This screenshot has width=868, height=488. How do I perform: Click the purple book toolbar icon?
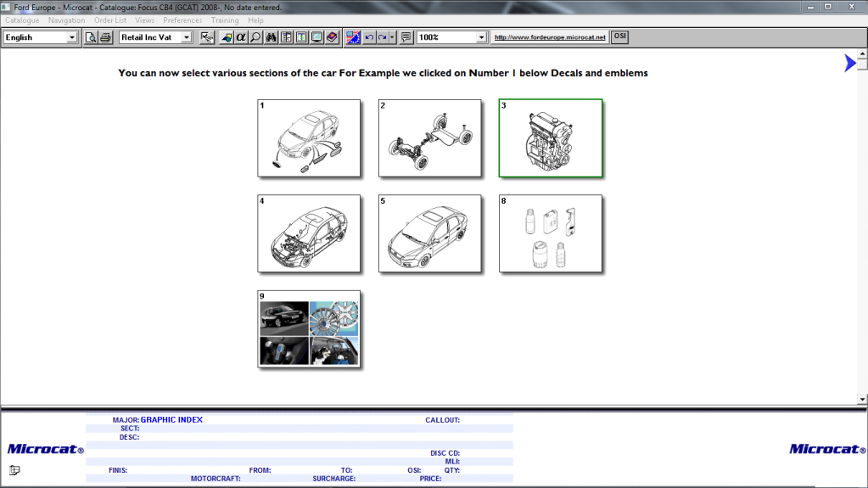pos(332,37)
